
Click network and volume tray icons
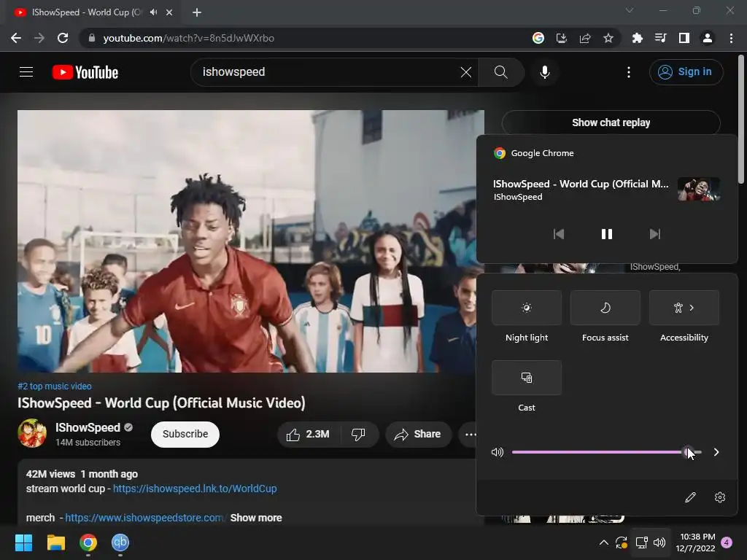pyautogui.click(x=650, y=542)
